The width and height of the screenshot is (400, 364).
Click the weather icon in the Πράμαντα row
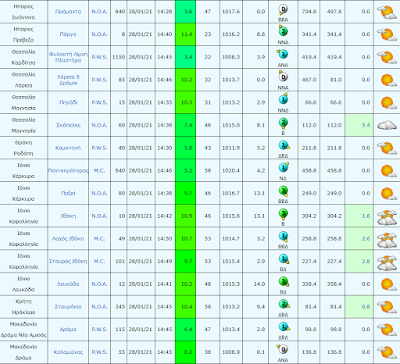coord(387,12)
